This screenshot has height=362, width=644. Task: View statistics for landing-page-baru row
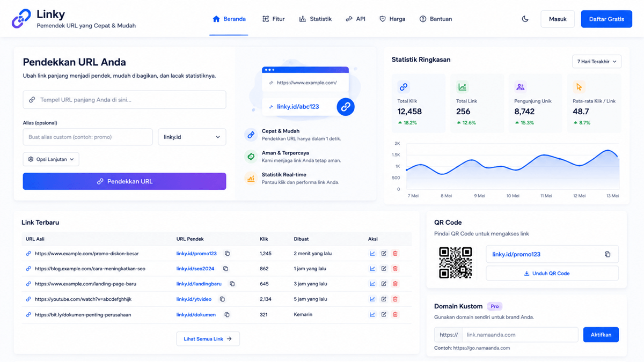[x=372, y=284]
